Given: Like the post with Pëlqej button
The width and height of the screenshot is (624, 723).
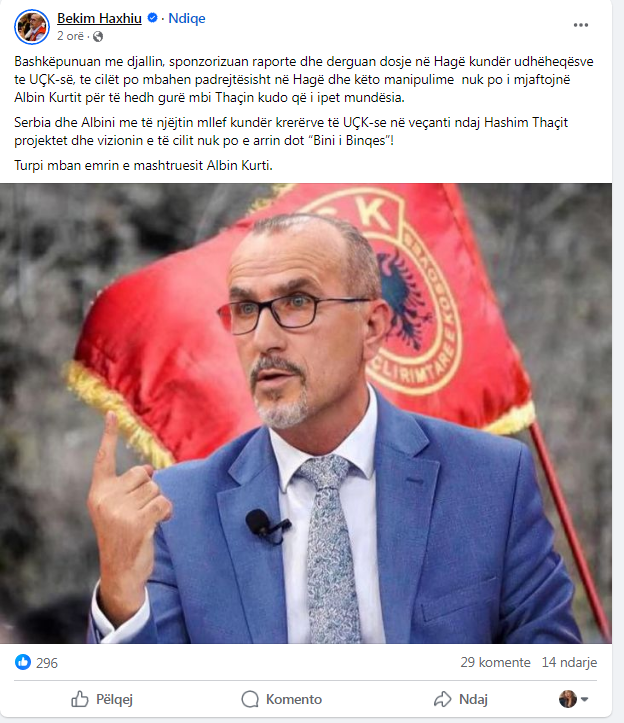Looking at the screenshot, I should coord(102,699).
